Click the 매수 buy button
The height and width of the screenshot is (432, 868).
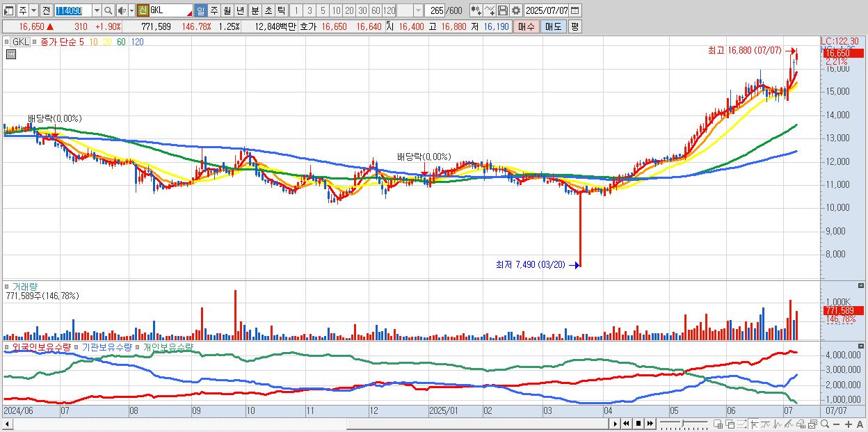[526, 26]
